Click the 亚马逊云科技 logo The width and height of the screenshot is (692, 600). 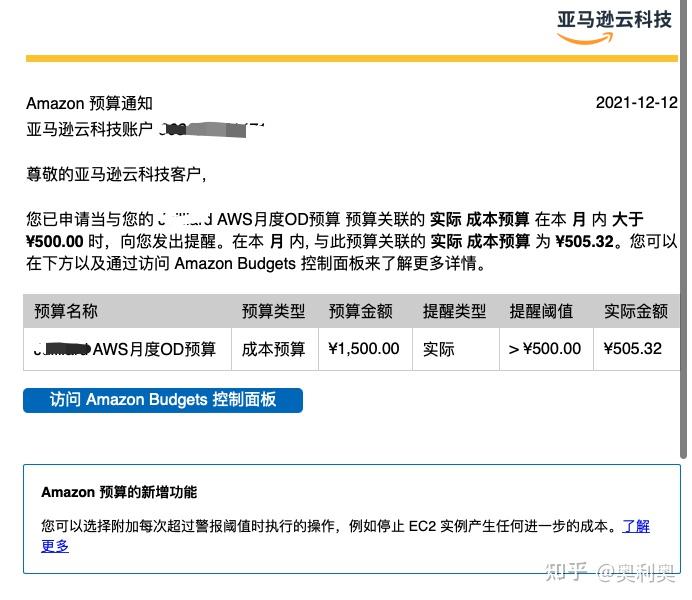pos(614,26)
